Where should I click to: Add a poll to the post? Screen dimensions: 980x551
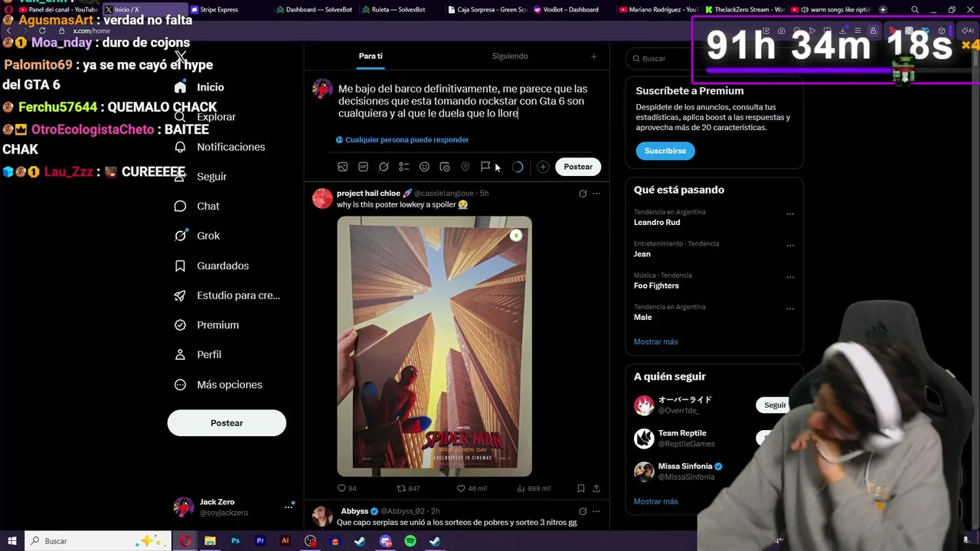(x=403, y=167)
